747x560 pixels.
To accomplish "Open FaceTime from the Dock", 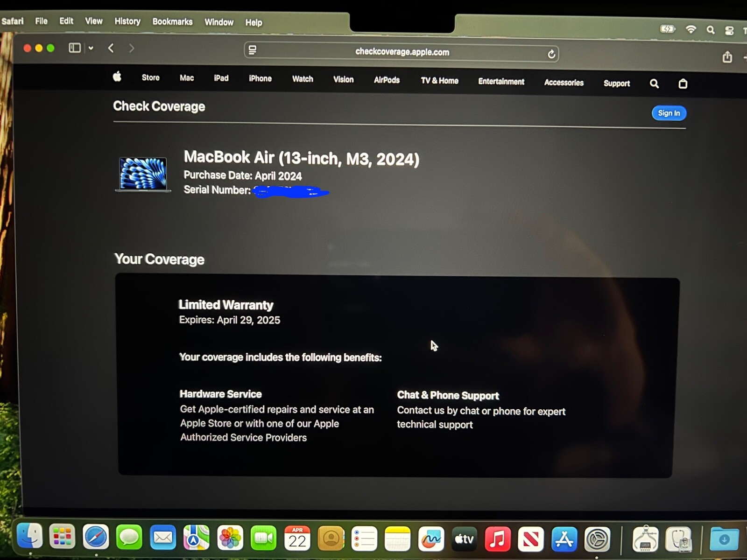I will [x=263, y=538].
